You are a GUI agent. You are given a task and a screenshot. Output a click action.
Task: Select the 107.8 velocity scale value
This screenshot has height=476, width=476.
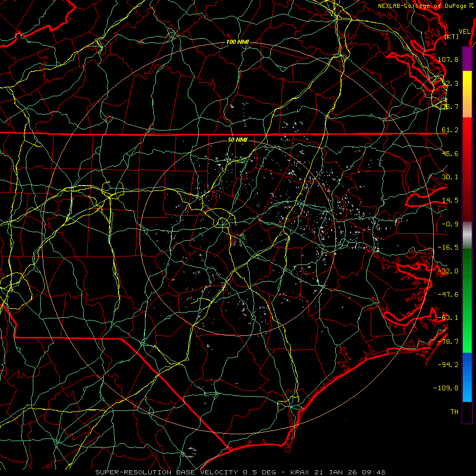(x=448, y=59)
